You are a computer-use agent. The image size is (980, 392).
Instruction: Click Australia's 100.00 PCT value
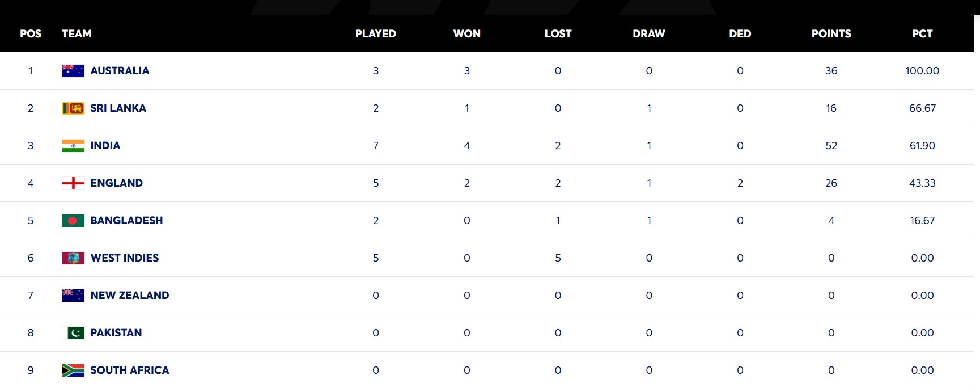point(922,71)
